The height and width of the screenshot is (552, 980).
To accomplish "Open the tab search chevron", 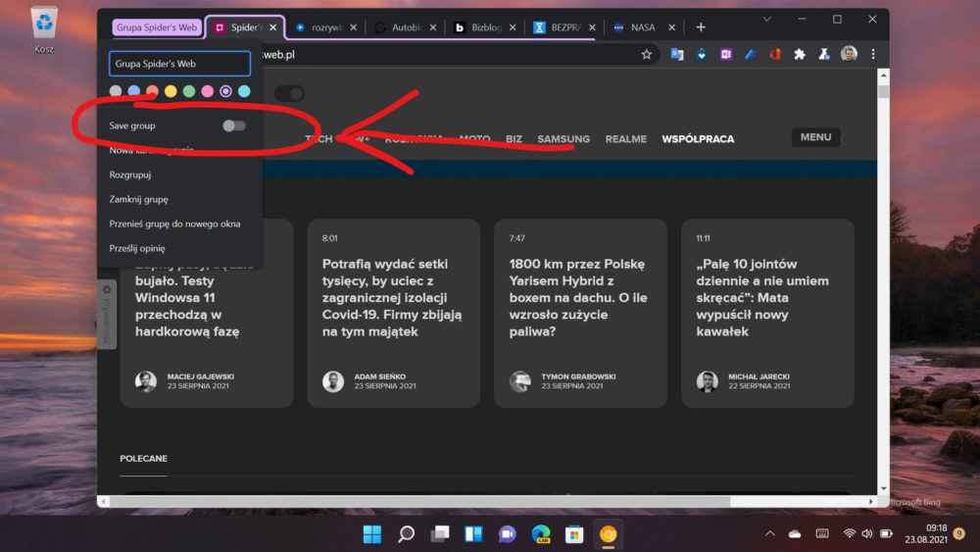I will coord(767,20).
